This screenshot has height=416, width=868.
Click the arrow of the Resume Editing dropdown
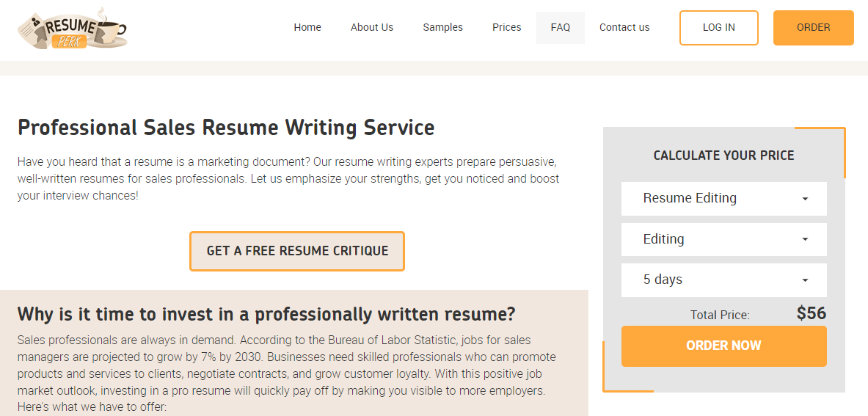point(805,199)
